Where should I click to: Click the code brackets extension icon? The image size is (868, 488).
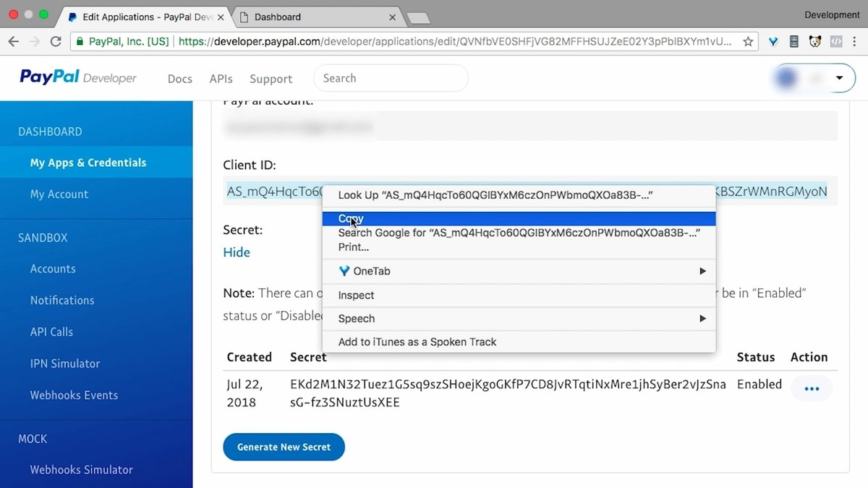click(835, 42)
